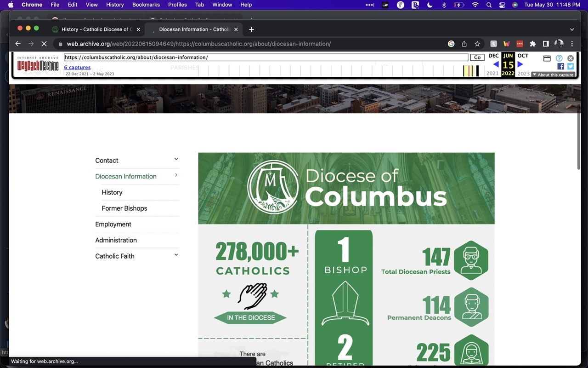Image resolution: width=588 pixels, height=368 pixels.
Task: Open a new tab with plus button
Action: 251,29
